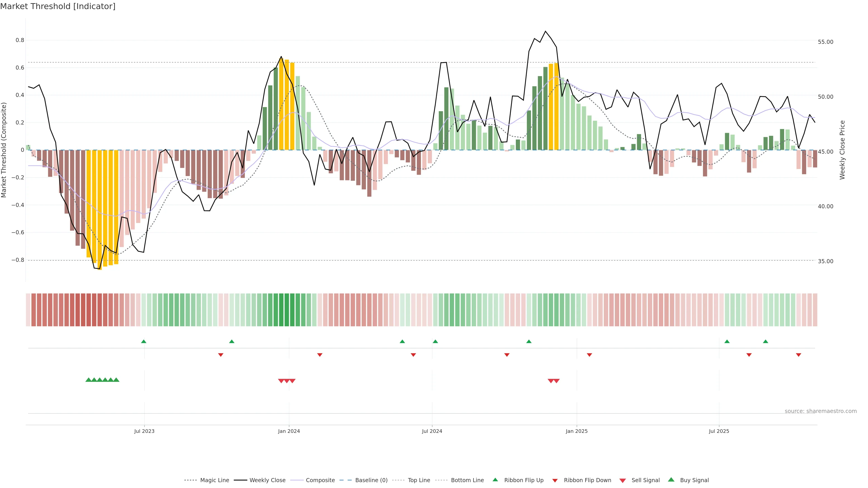Click the Jul 2025 x-axis label

coord(719,431)
